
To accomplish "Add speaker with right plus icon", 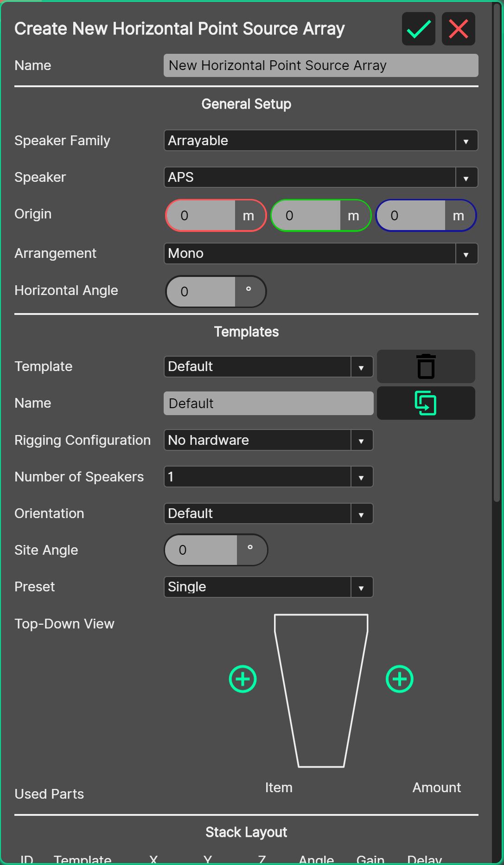I will (x=399, y=679).
